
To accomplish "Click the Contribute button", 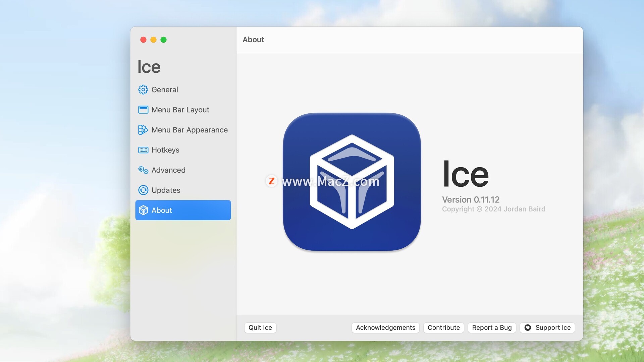I will [x=444, y=327].
